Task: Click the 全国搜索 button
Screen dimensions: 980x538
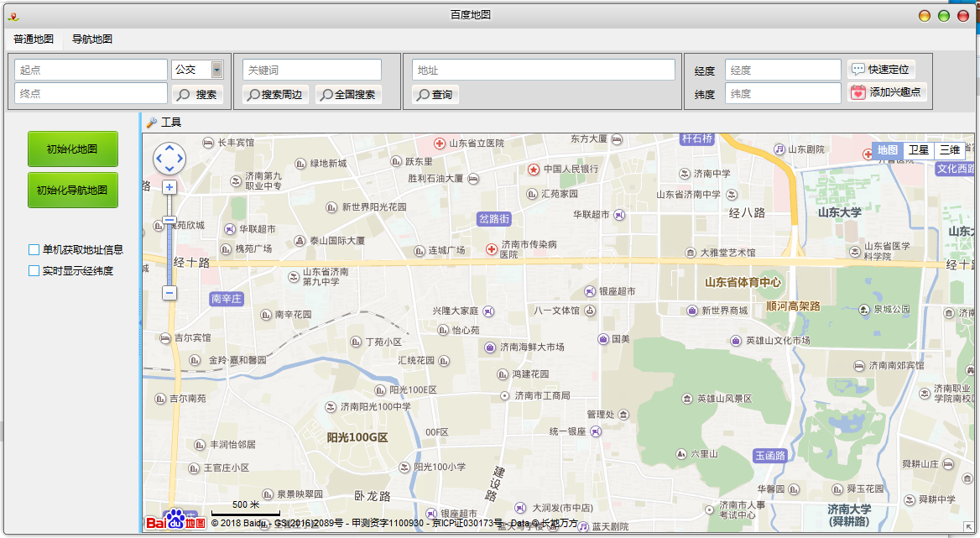Action: pos(348,94)
